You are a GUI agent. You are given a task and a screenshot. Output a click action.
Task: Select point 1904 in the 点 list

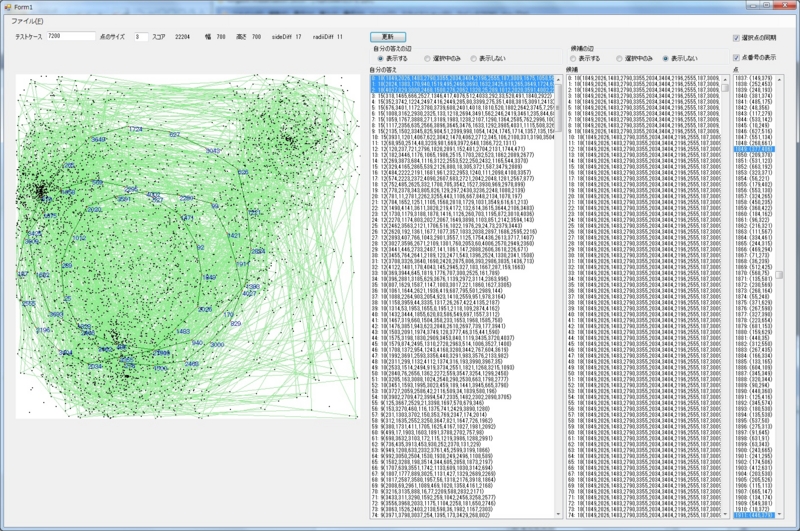754,474
